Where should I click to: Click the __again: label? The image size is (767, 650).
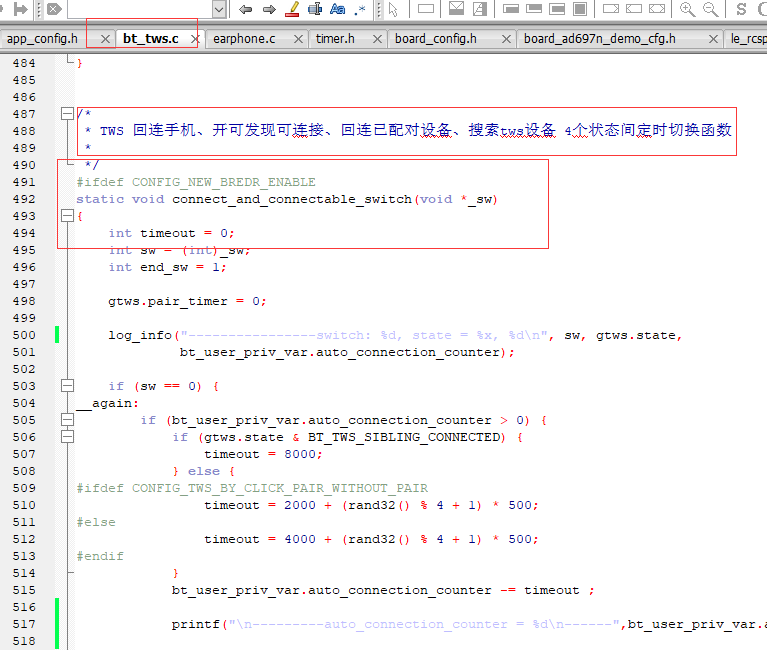pyautogui.click(x=108, y=403)
